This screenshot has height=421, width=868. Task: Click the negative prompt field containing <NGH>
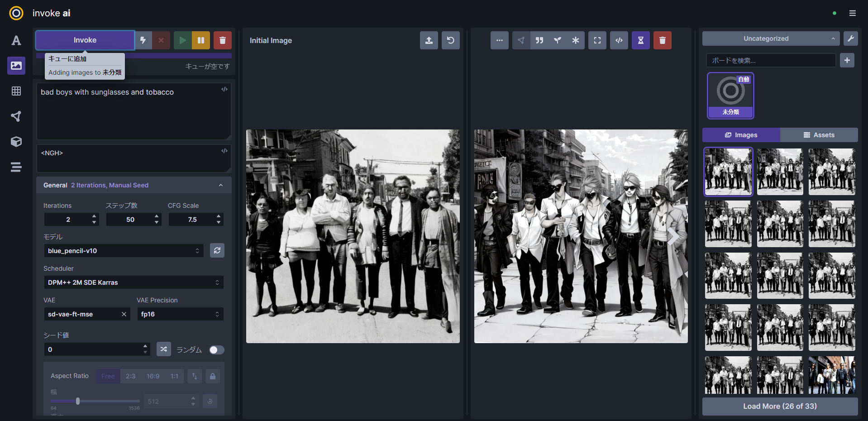(134, 158)
